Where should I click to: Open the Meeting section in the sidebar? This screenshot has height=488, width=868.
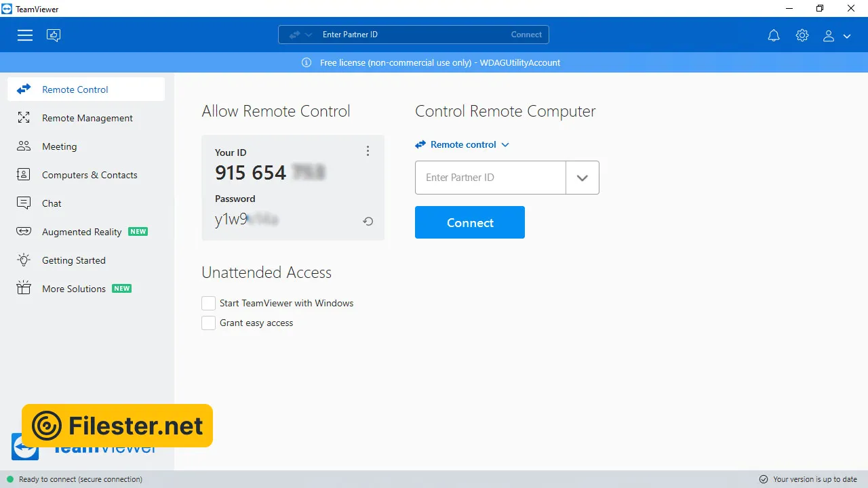(x=59, y=146)
